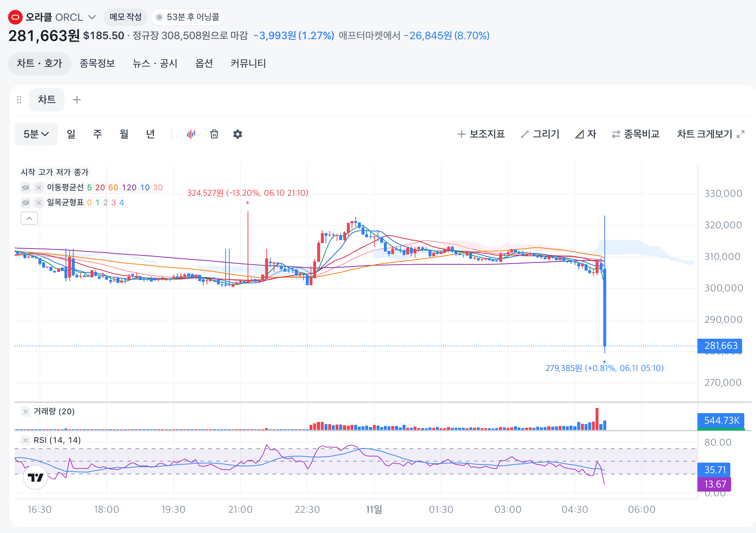Viewport: 756px width, 533px height.
Task: Click the 35.71 RSI value label
Action: [714, 470]
